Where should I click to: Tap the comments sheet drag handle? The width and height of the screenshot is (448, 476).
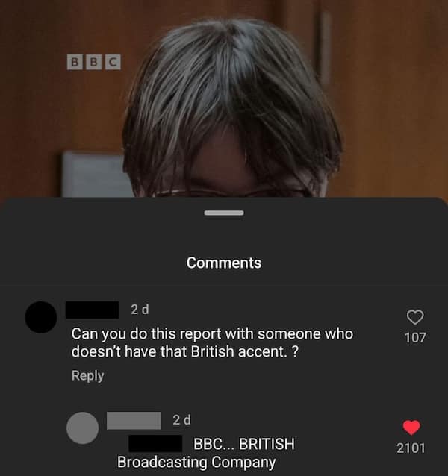(224, 213)
